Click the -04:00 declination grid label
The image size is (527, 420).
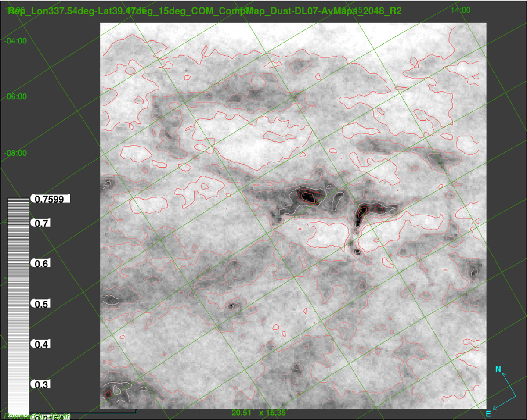pos(15,41)
